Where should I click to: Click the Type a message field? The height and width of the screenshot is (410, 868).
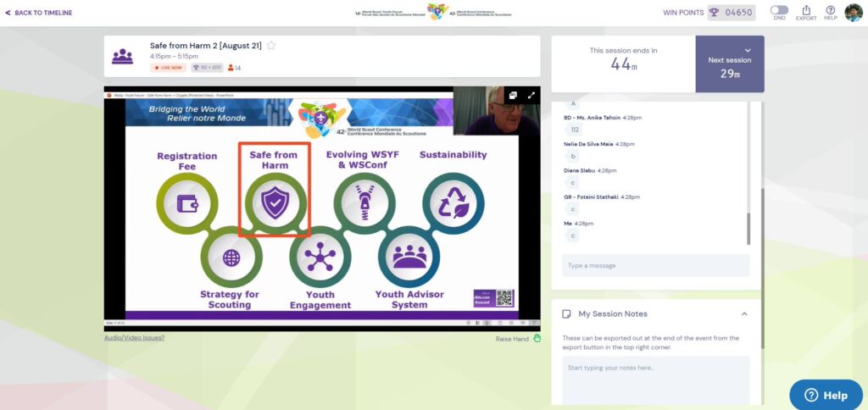(x=655, y=266)
